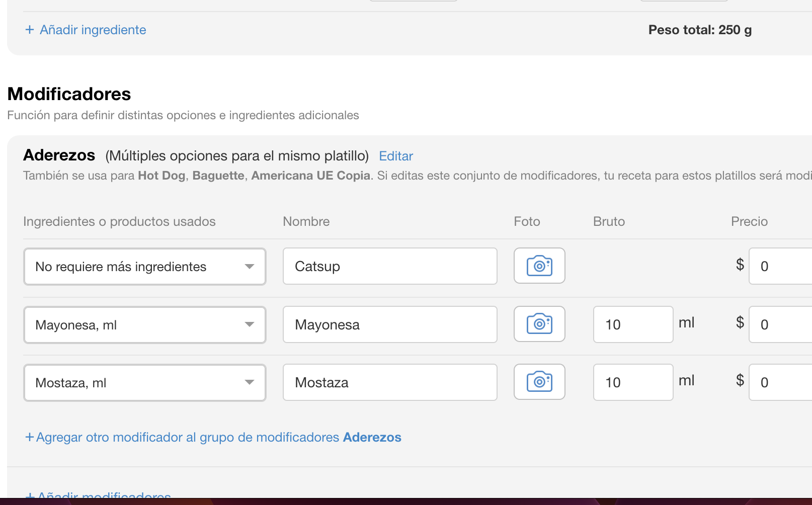
Task: Upload a photo for the Catsup modifier
Action: pyautogui.click(x=539, y=266)
